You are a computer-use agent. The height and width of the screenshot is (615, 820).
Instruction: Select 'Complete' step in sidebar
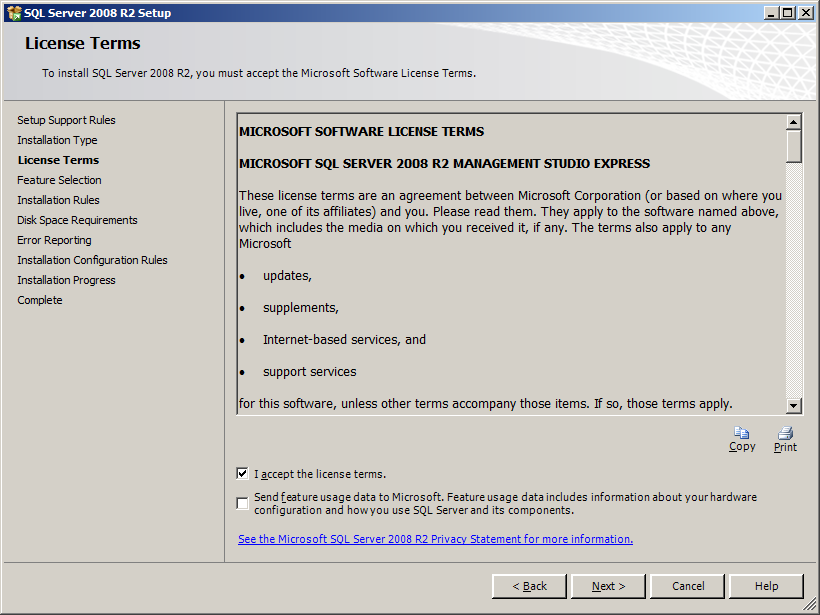click(x=40, y=300)
